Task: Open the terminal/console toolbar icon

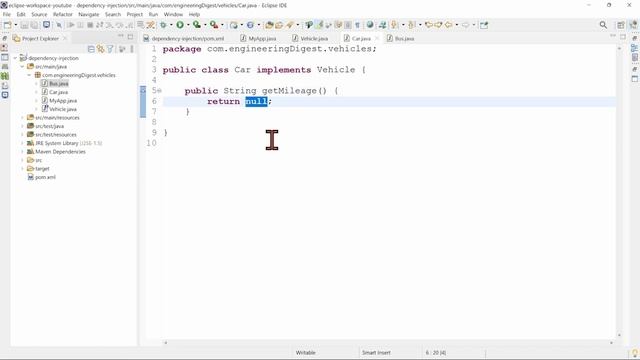Action: pos(47,25)
